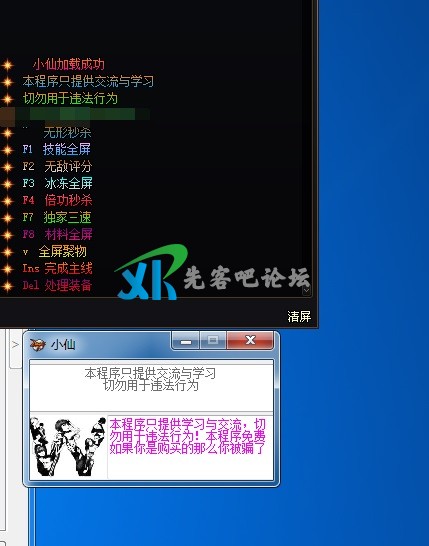The width and height of the screenshot is (429, 546).
Task: Select the F7 独家三速 entry
Action: [57, 218]
